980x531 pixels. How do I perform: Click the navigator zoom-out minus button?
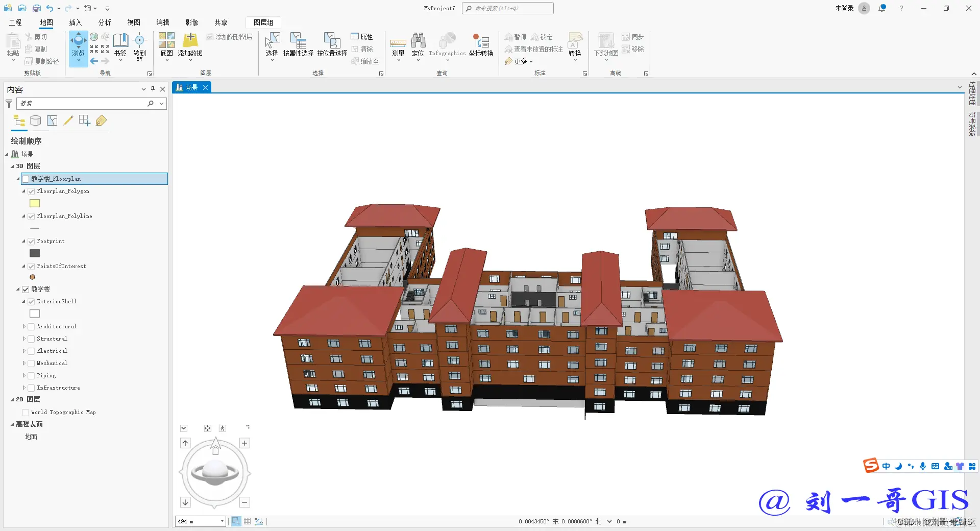click(244, 502)
